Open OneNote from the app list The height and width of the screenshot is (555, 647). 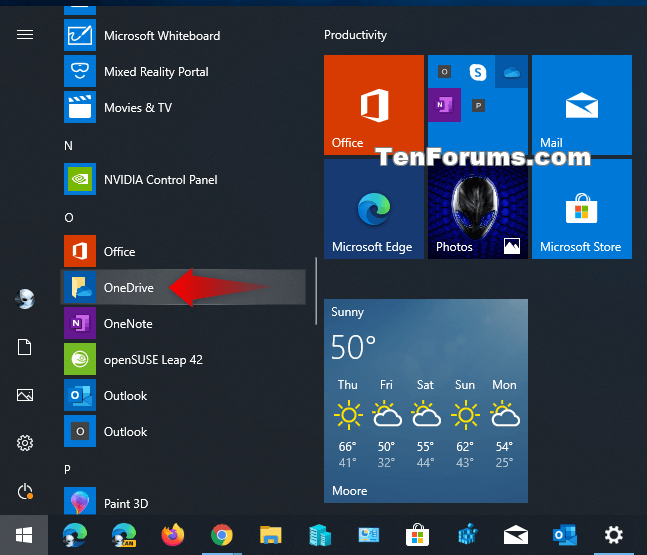click(x=184, y=323)
